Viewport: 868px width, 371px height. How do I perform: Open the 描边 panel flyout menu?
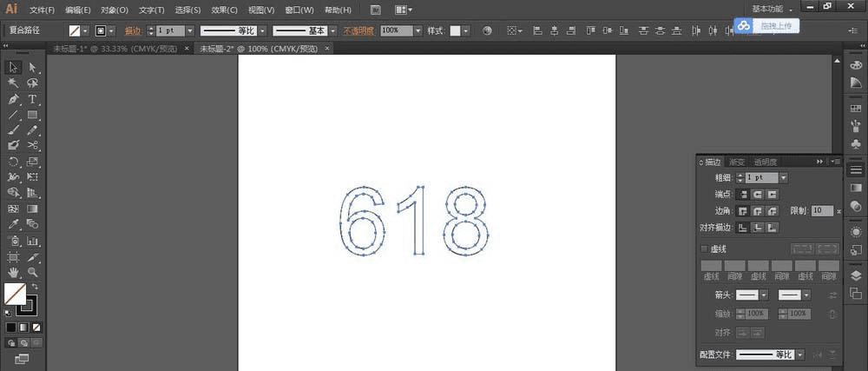835,162
